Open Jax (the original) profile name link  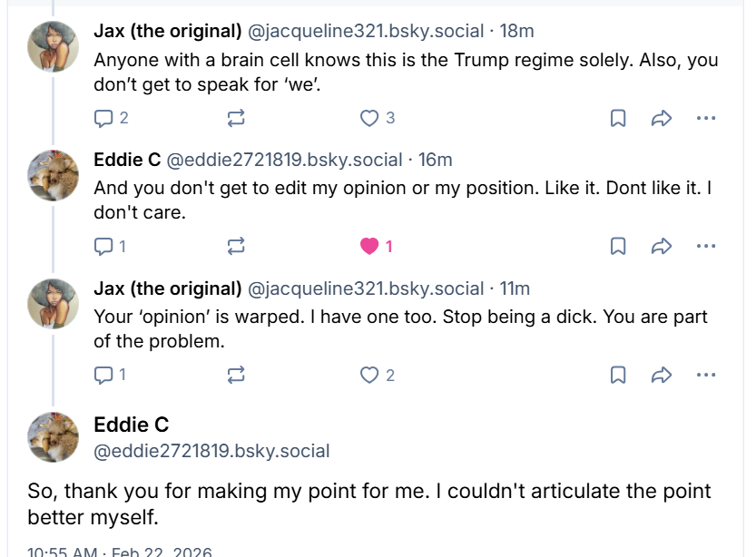point(168,31)
